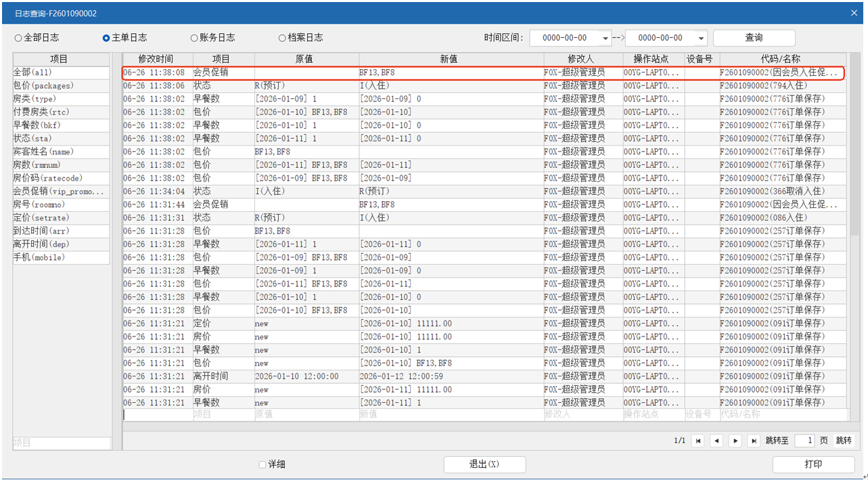The image size is (868, 480).
Task: Click the 新值 column header
Action: tap(451, 60)
